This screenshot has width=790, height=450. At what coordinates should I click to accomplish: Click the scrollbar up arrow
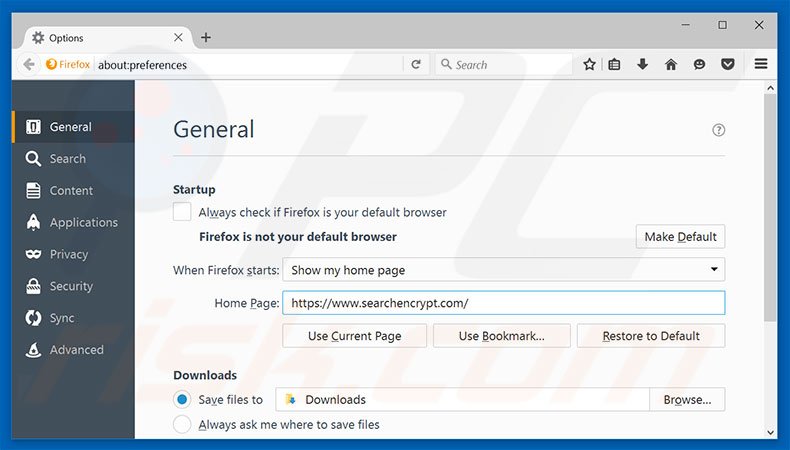click(770, 88)
